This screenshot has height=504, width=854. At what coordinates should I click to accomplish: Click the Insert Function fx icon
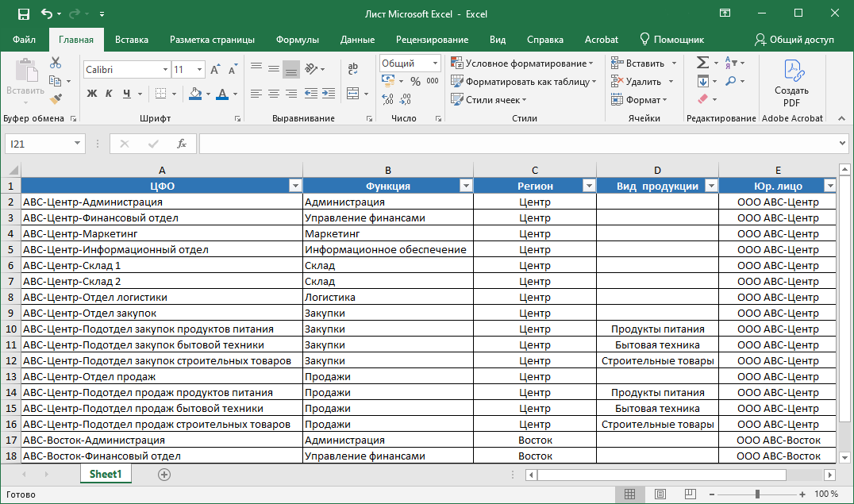(182, 144)
